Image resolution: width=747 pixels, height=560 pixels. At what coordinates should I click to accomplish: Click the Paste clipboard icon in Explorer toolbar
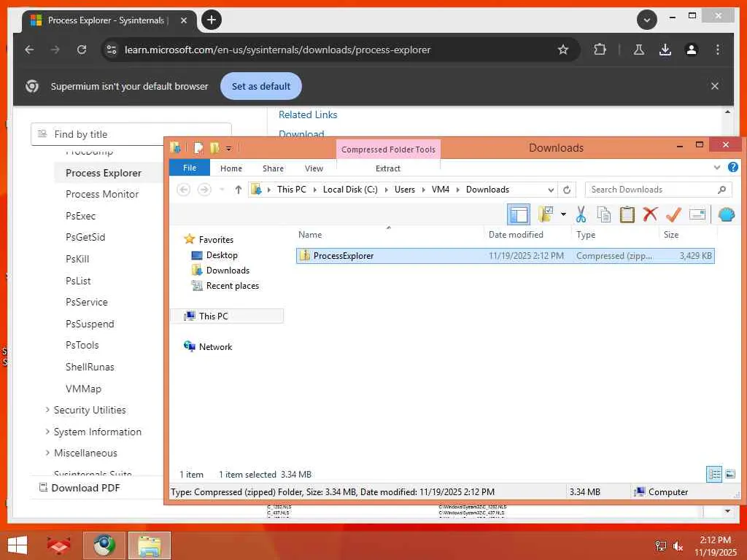click(627, 214)
